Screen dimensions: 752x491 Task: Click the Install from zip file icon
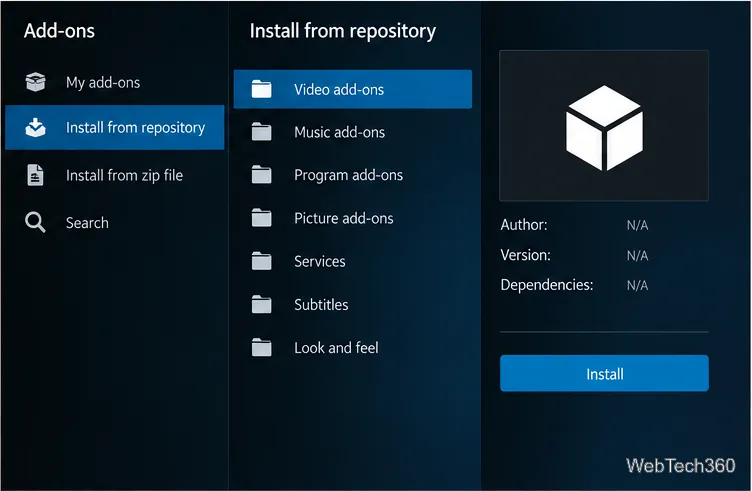point(35,175)
